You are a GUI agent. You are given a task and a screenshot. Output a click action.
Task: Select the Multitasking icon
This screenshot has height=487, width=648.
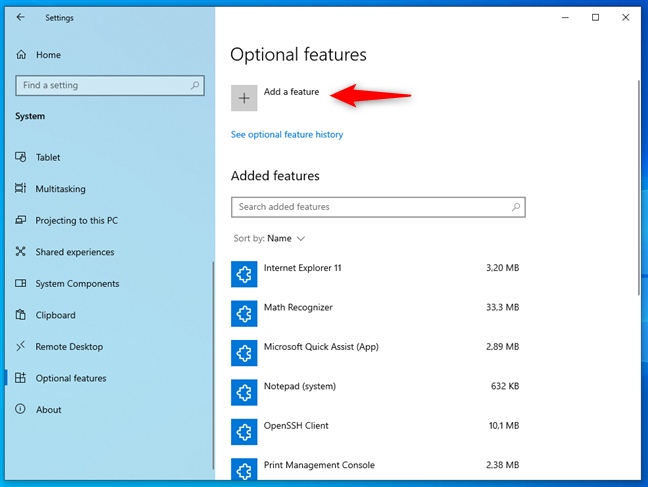coord(21,189)
